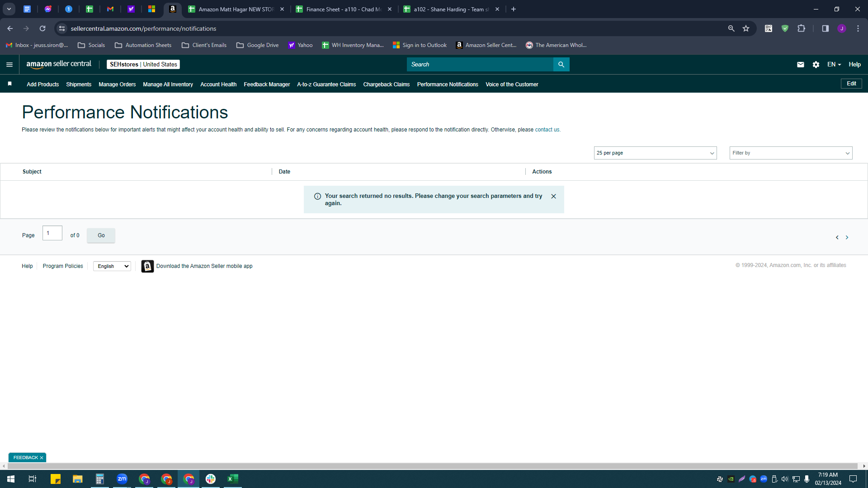Click Help link in the footer
Screen dimensions: 868x488
27,266
